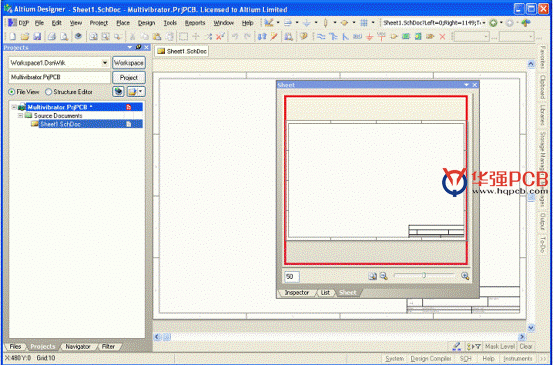553x365 pixels.
Task: Open the Workspace1.DsnWrk dropdown
Action: click(x=105, y=63)
